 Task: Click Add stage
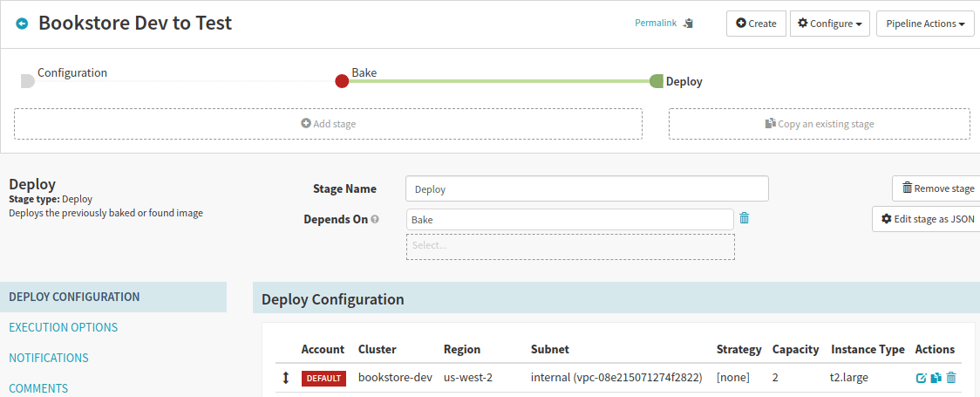[x=328, y=124]
